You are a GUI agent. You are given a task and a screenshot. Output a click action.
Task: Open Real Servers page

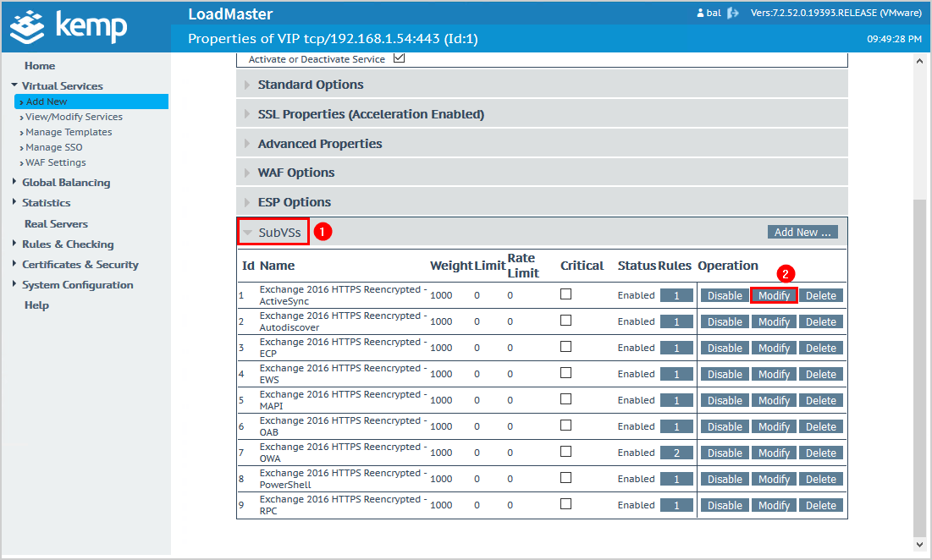pos(56,224)
